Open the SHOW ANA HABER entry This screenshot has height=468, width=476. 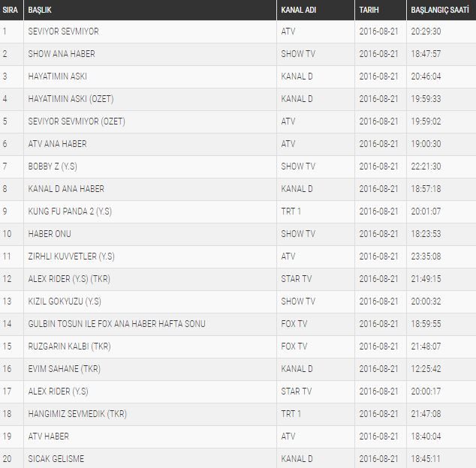tap(62, 54)
